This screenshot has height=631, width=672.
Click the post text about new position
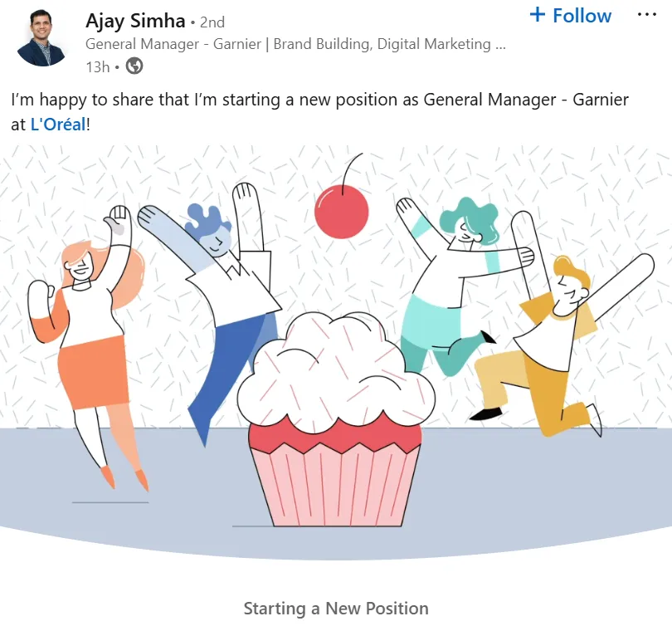[x=319, y=112]
